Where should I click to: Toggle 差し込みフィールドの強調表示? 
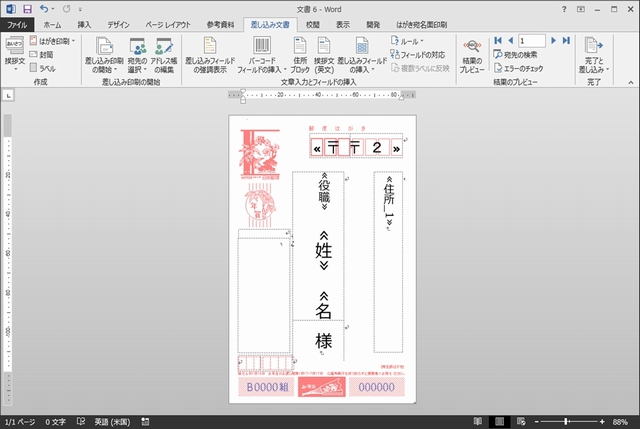210,55
